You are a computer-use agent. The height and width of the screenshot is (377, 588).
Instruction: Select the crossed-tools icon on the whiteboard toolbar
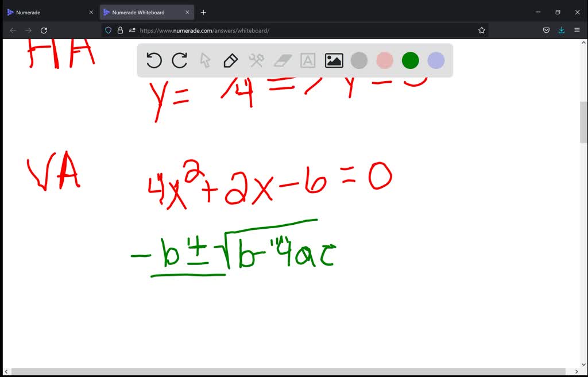click(x=256, y=60)
